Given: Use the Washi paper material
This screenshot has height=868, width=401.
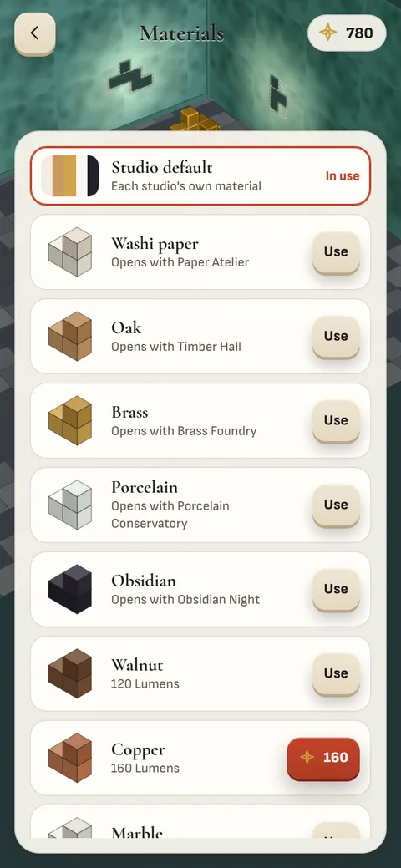Looking at the screenshot, I should coord(336,251).
